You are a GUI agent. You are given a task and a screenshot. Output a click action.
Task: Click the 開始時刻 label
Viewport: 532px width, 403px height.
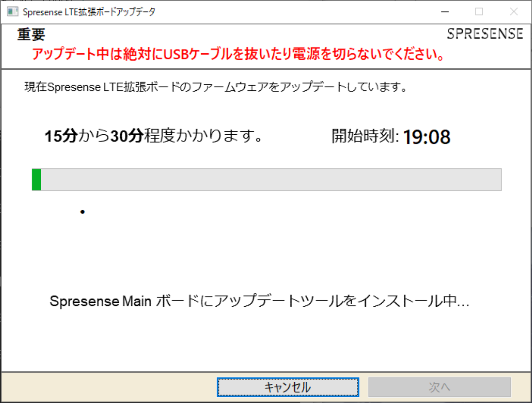[365, 137]
